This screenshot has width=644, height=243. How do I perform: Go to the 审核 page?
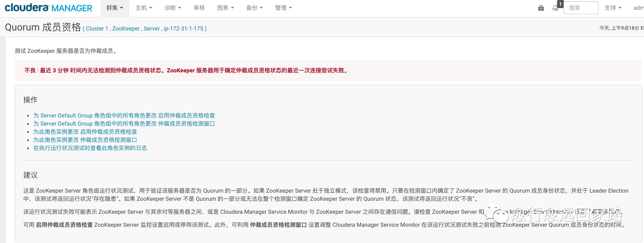click(x=199, y=8)
